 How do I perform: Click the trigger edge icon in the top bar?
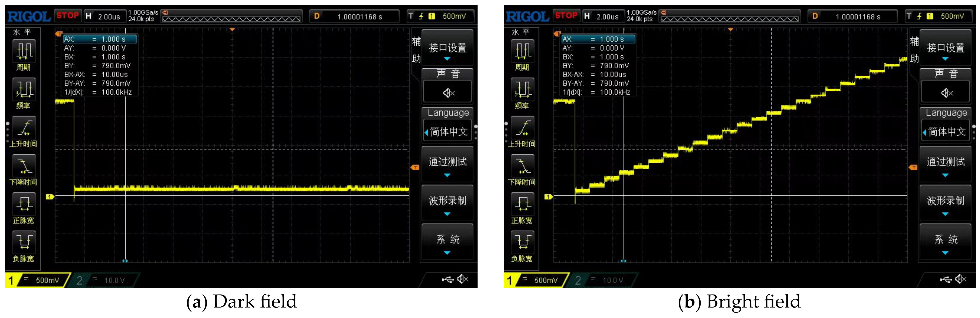coord(422,16)
